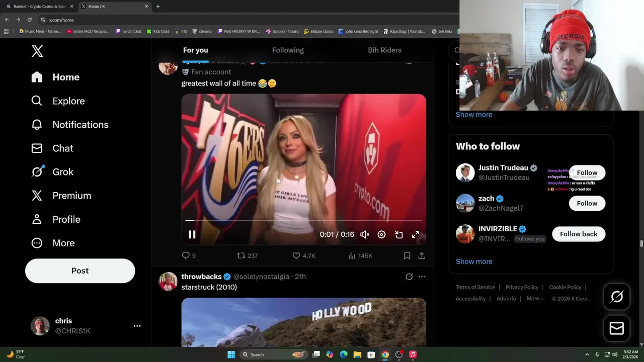Open account menu dots beside chris
This screenshot has width=644, height=362.
pyautogui.click(x=137, y=326)
